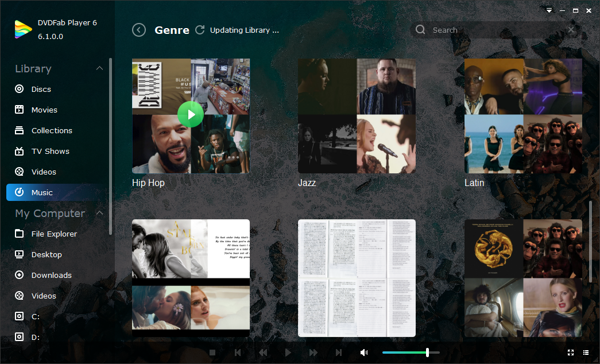This screenshot has height=364, width=600.
Task: Click the rewind button
Action: pos(263,353)
